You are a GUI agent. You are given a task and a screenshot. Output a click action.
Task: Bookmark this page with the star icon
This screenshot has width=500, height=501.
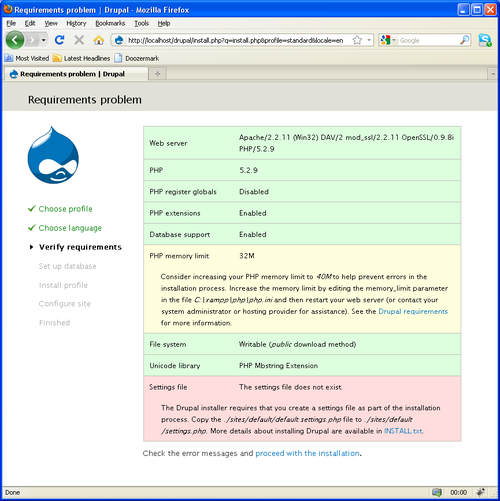[357, 40]
